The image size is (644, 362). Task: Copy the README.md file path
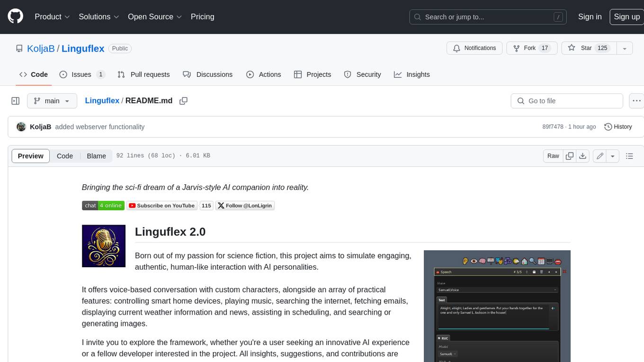coord(183,101)
